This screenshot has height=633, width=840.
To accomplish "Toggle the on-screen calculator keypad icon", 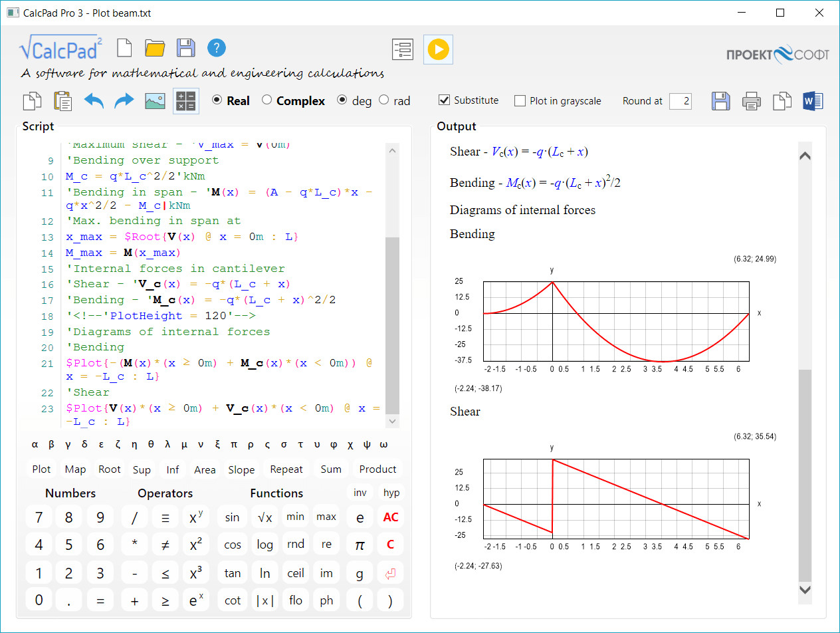I will (x=186, y=101).
